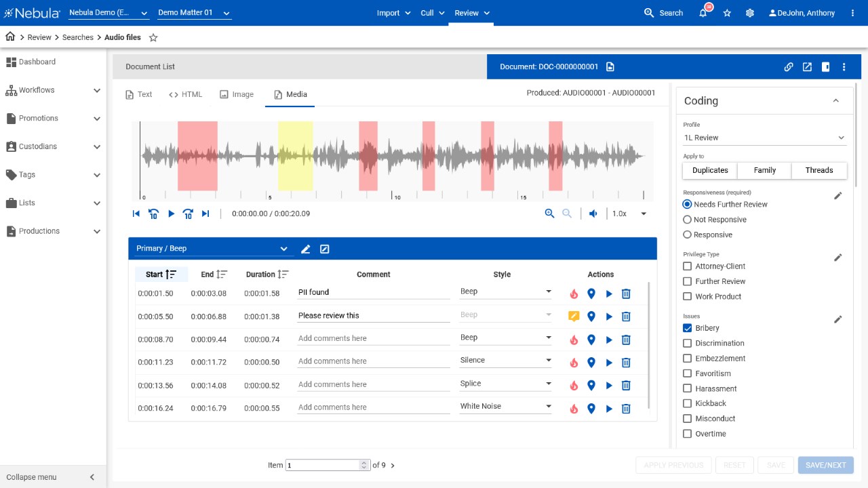
Task: Delete the PII found redaction row
Action: click(x=626, y=293)
